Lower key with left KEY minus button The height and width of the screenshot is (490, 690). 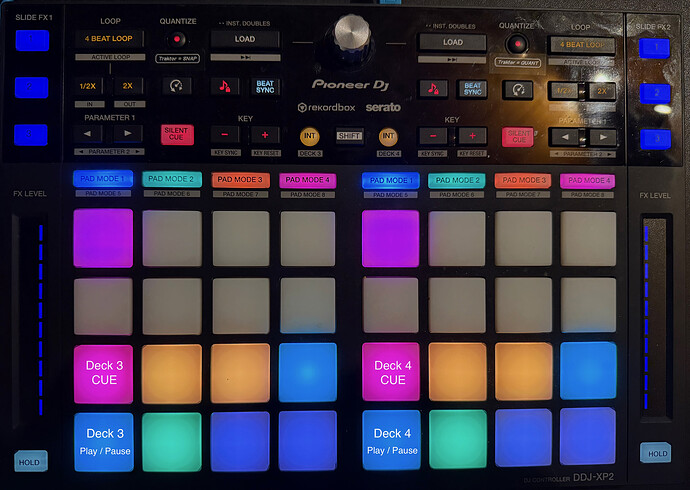[x=225, y=135]
